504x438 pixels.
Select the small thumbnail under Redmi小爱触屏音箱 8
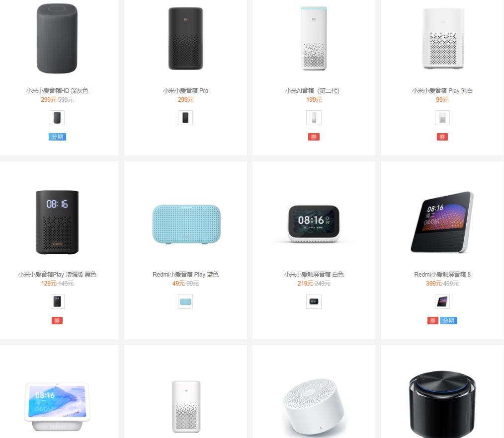click(442, 301)
